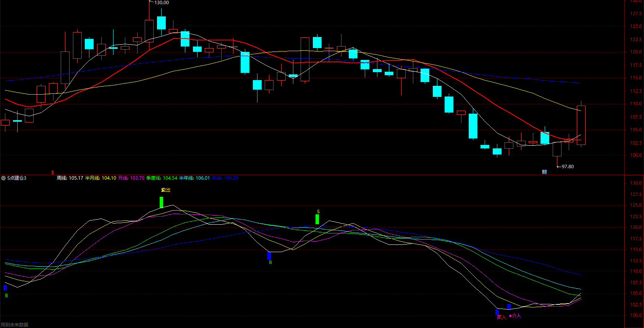Click the candlestick at the 130.00 high
Image resolution: width=644 pixels, height=328 pixels.
point(149,31)
